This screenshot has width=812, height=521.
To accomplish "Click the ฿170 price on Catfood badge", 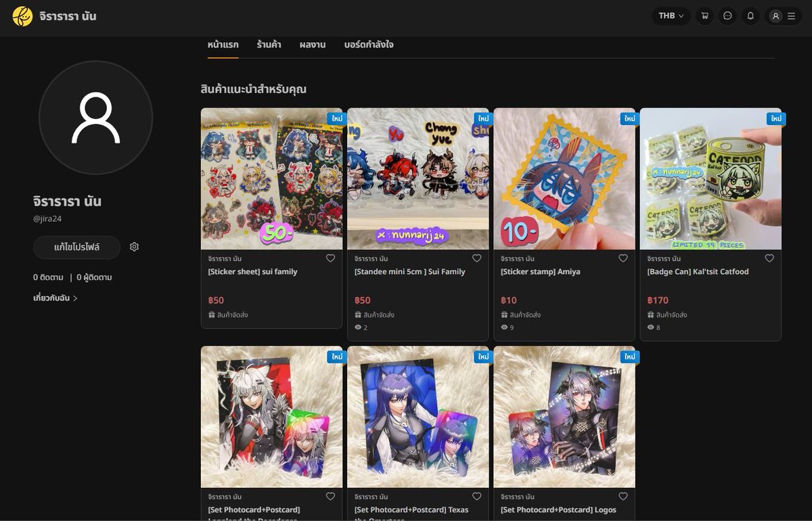I will tap(658, 300).
